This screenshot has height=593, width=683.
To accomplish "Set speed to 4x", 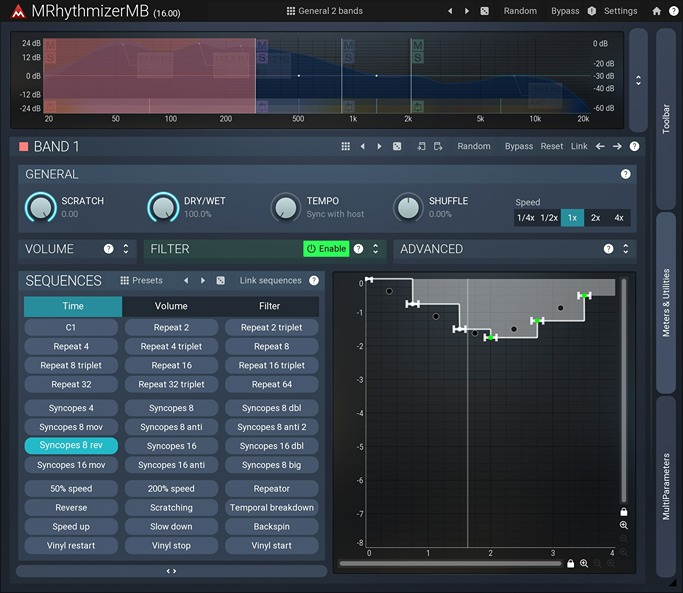I will click(x=619, y=218).
